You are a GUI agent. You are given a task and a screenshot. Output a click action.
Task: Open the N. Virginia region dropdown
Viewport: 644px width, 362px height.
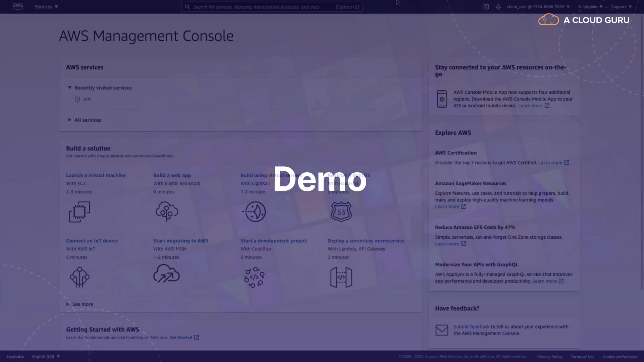pos(590,7)
